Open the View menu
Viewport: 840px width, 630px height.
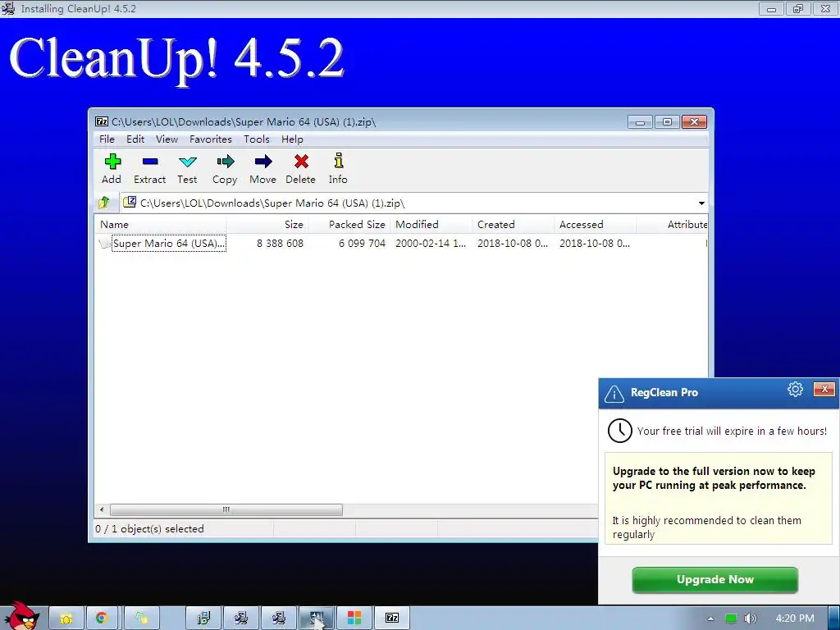click(x=167, y=139)
